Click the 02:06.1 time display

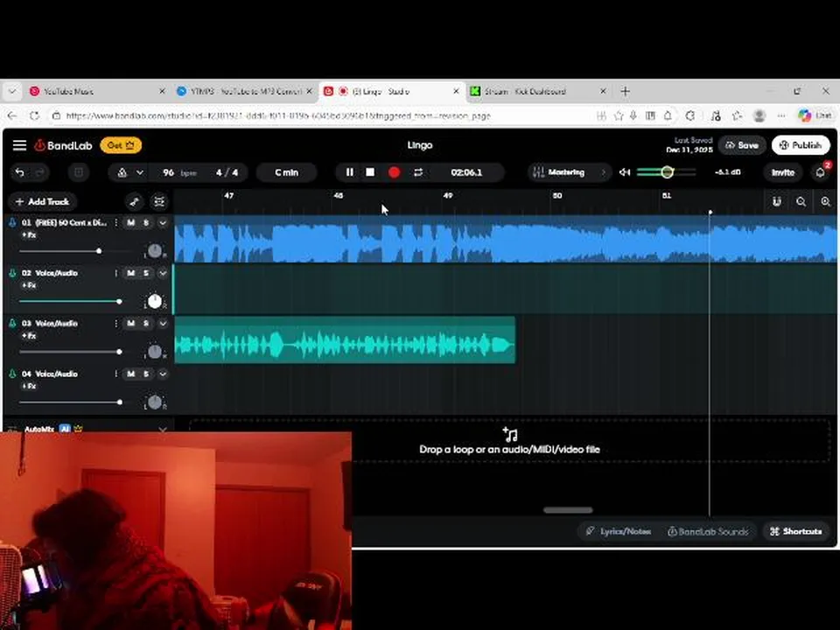(x=466, y=172)
